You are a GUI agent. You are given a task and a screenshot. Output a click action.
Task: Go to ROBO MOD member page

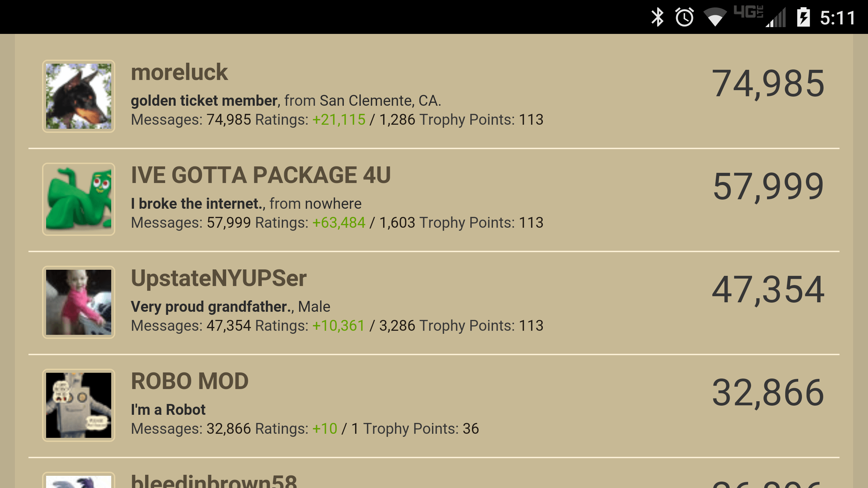coord(190,381)
